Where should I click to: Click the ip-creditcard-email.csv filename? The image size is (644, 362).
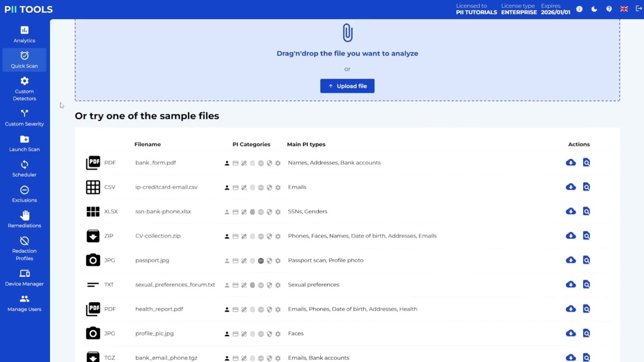[166, 187]
